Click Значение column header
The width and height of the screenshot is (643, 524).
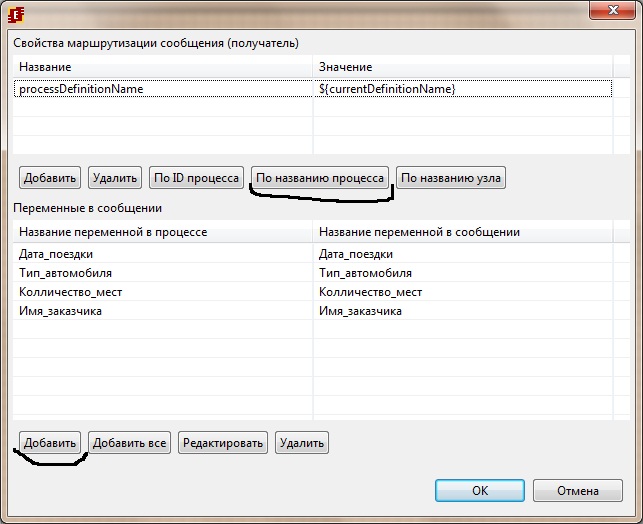pos(463,67)
